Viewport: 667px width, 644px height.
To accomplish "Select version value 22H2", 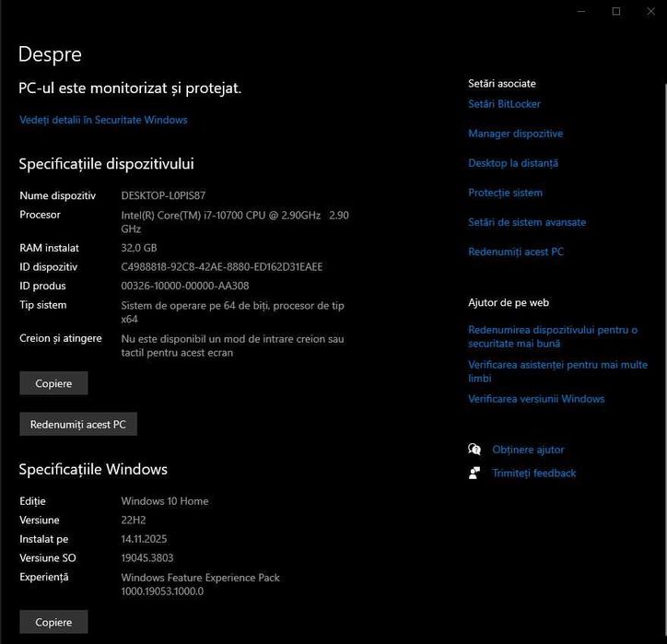I will [134, 520].
